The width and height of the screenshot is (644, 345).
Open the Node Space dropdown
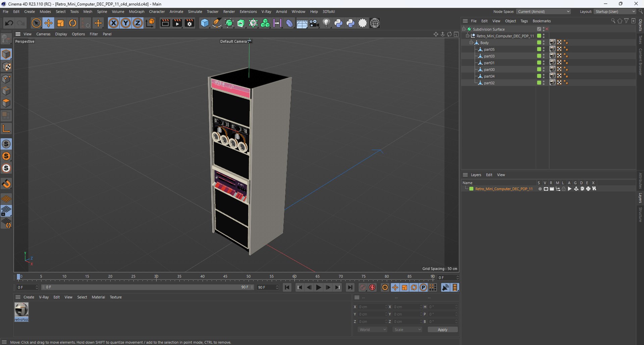[x=543, y=11]
